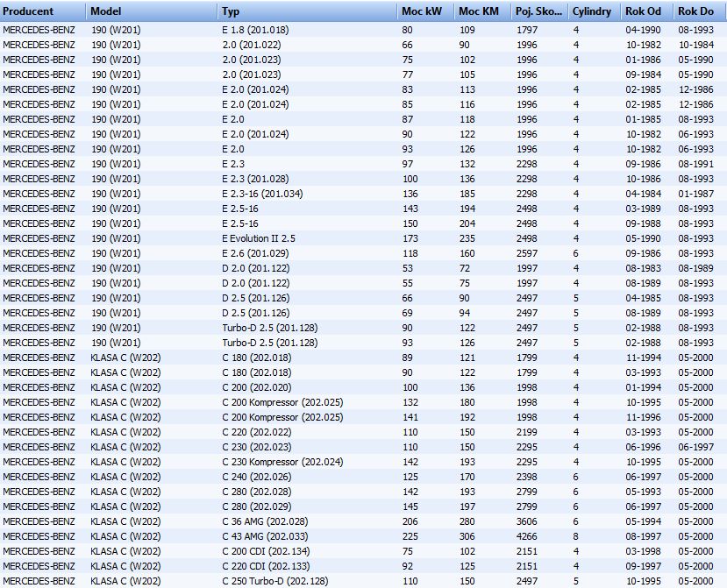Viewport: 727px width, 588px height.
Task: Click the 8 cylinders cell
Action: [576, 536]
